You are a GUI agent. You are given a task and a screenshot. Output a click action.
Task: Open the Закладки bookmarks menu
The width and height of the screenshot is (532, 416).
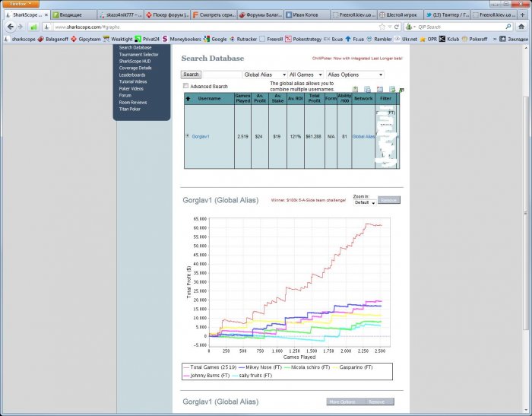point(514,39)
